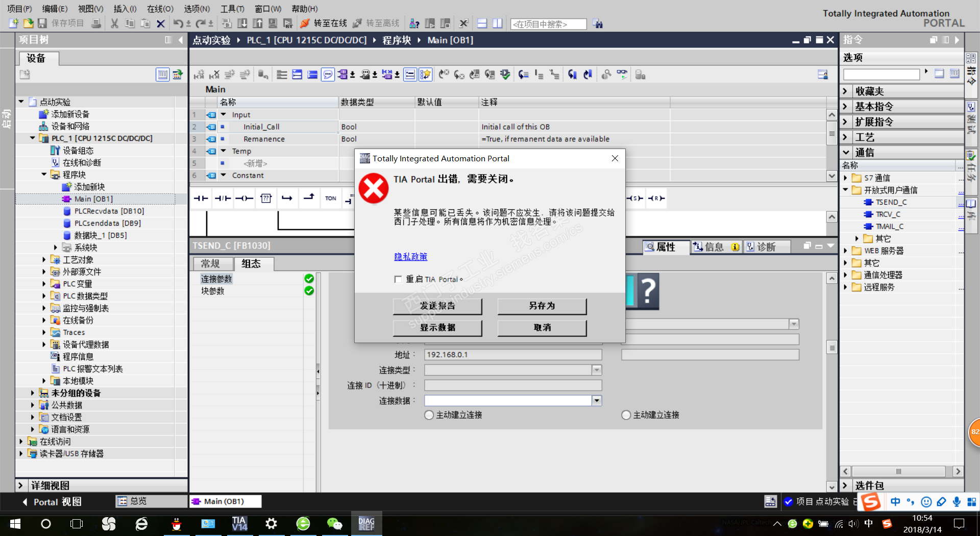Insert an empty box instruction
Image resolution: width=980 pixels, height=536 pixels.
(266, 198)
